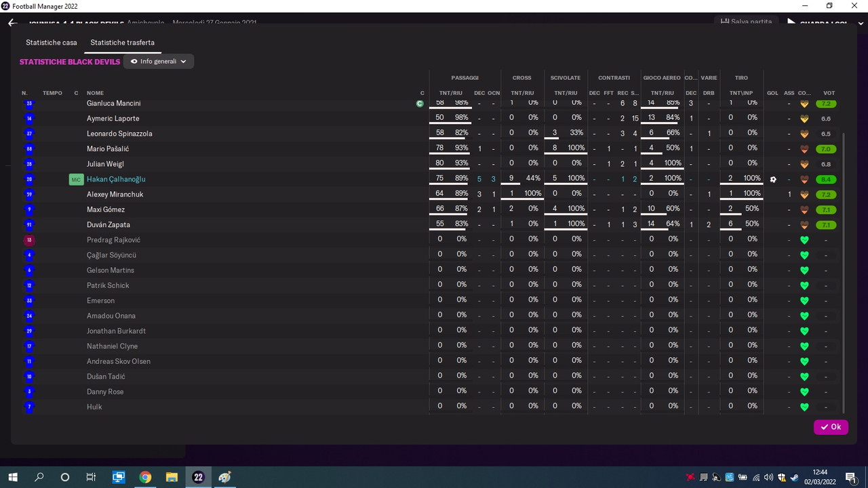Image resolution: width=868 pixels, height=488 pixels.
Task: Click the back arrow at top left
Action: click(12, 22)
